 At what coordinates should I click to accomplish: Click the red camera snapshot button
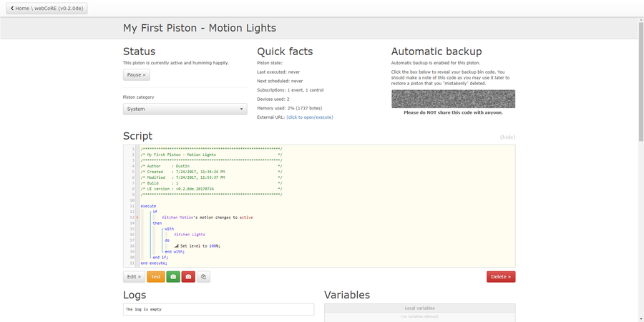[188, 277]
